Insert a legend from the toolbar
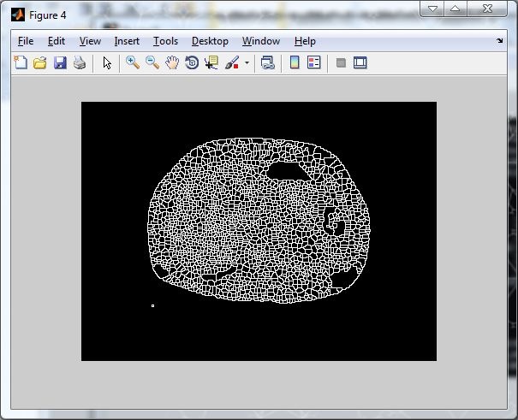Viewport: 518px width, 420px height. tap(314, 62)
